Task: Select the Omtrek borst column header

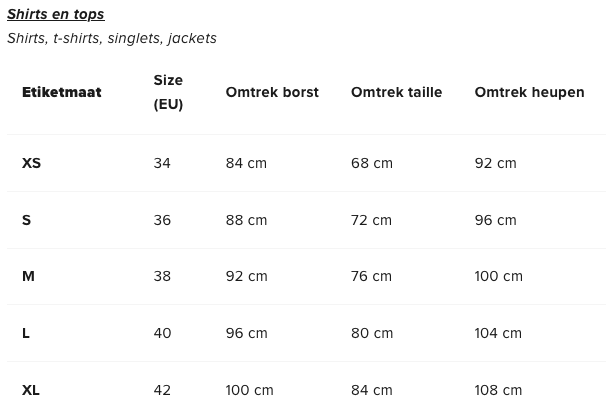Action: 272,92
